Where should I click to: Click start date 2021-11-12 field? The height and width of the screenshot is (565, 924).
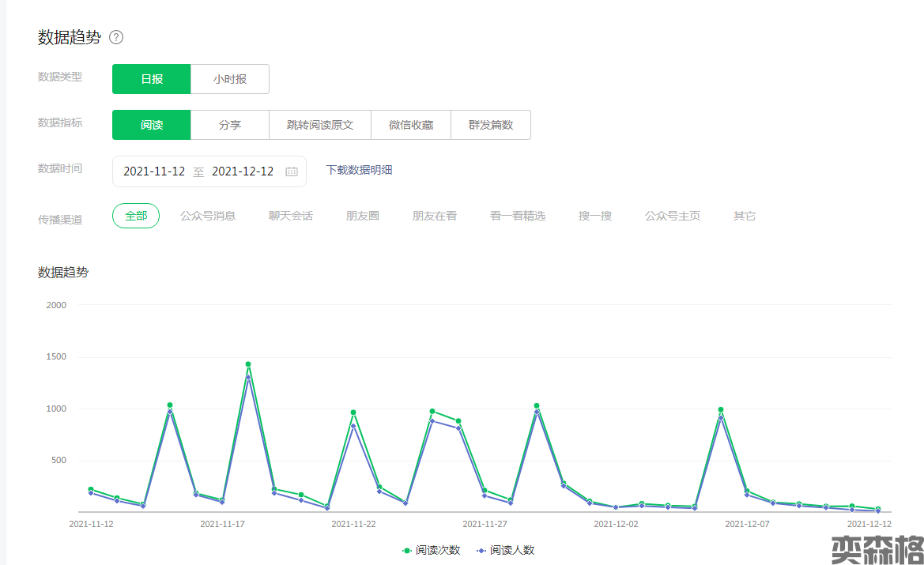point(154,171)
